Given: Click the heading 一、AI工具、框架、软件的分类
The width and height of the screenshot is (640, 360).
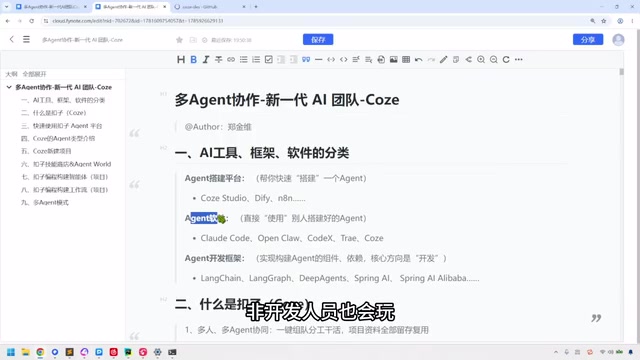Looking at the screenshot, I should coord(262,153).
